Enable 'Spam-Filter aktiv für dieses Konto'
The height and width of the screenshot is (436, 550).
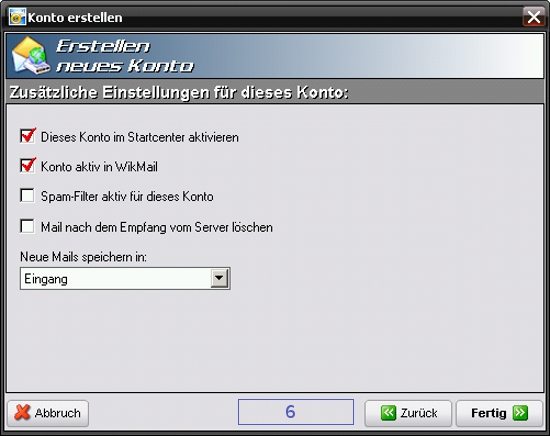(27, 196)
